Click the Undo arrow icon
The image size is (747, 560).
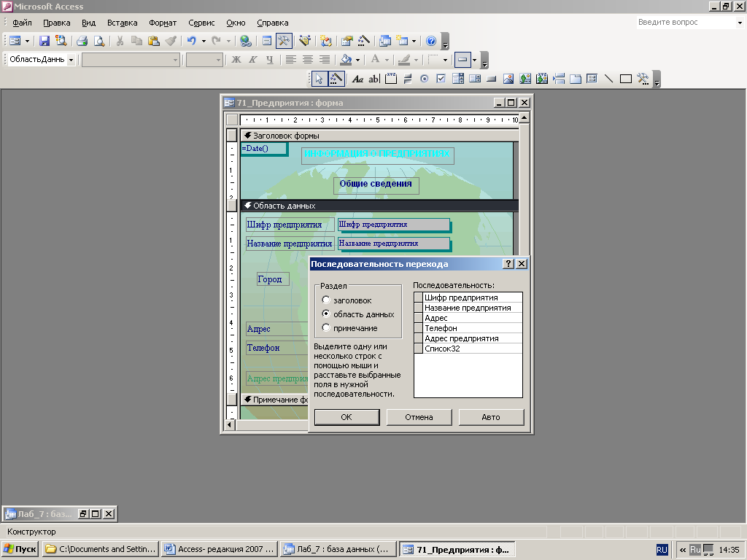[192, 41]
